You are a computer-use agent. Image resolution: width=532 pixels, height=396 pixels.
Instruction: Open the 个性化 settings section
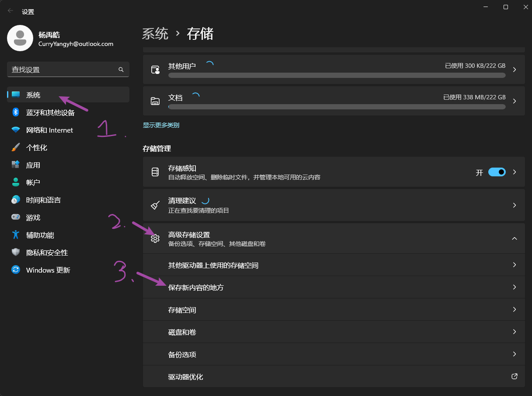coord(68,147)
